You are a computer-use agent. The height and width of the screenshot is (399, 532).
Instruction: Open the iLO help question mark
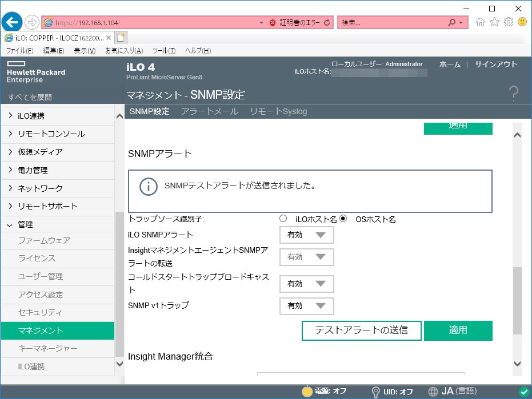pyautogui.click(x=514, y=93)
